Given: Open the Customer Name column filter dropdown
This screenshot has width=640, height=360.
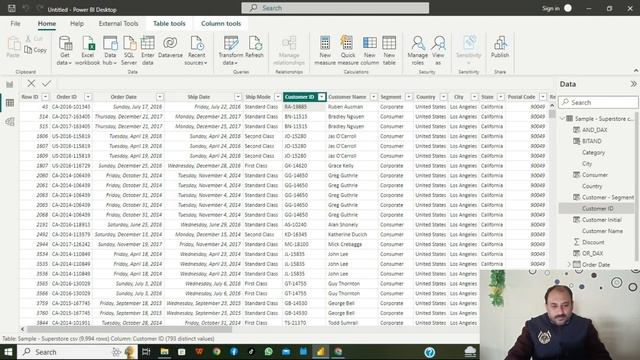Looking at the screenshot, I should pyautogui.click(x=373, y=97).
